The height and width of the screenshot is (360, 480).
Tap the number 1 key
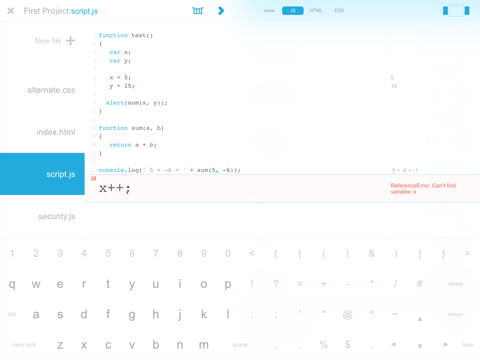pos(12,254)
